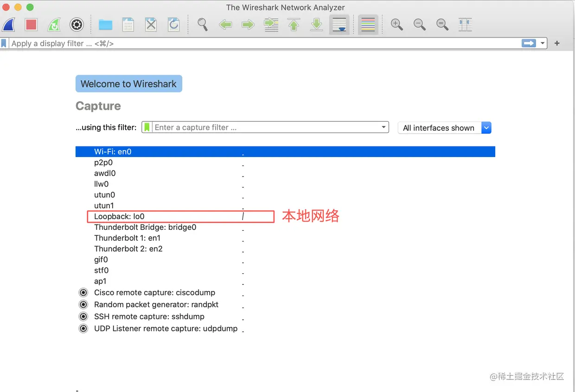The width and height of the screenshot is (575, 392).
Task: Select Thunderbolt Bridge: bridge0 interface
Action: (x=285, y=227)
